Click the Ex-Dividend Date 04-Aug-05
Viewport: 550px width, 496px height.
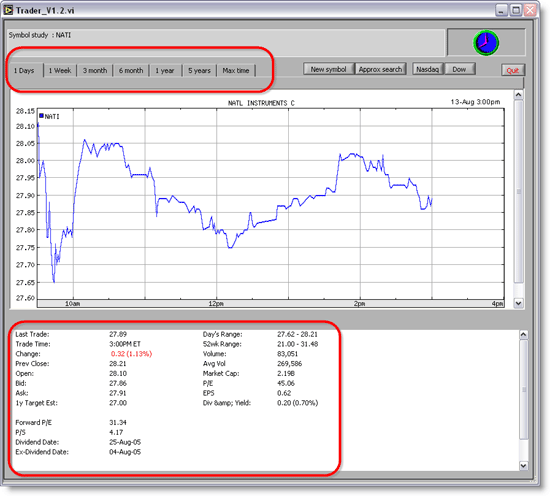125,452
